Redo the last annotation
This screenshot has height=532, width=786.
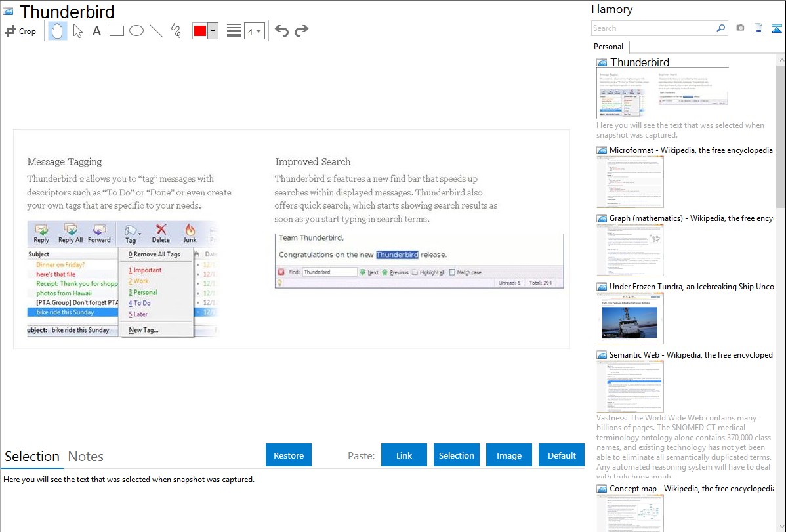(301, 31)
